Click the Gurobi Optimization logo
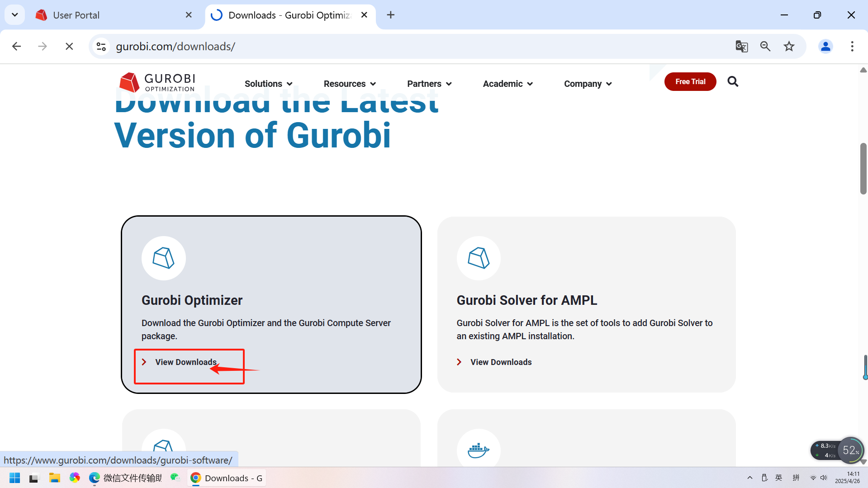The height and width of the screenshot is (488, 868). coord(157,82)
